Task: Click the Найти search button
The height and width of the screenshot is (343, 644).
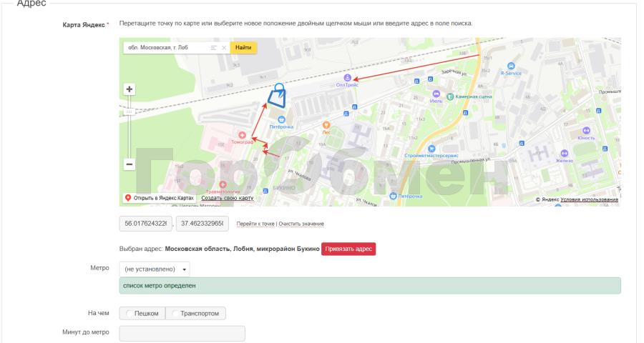Action: pyautogui.click(x=243, y=48)
